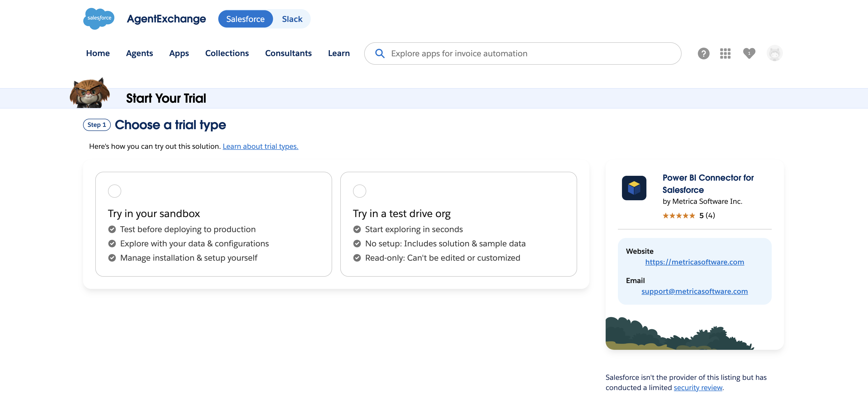Click the Try in your sandbox heading
The image size is (868, 400).
[x=154, y=214]
